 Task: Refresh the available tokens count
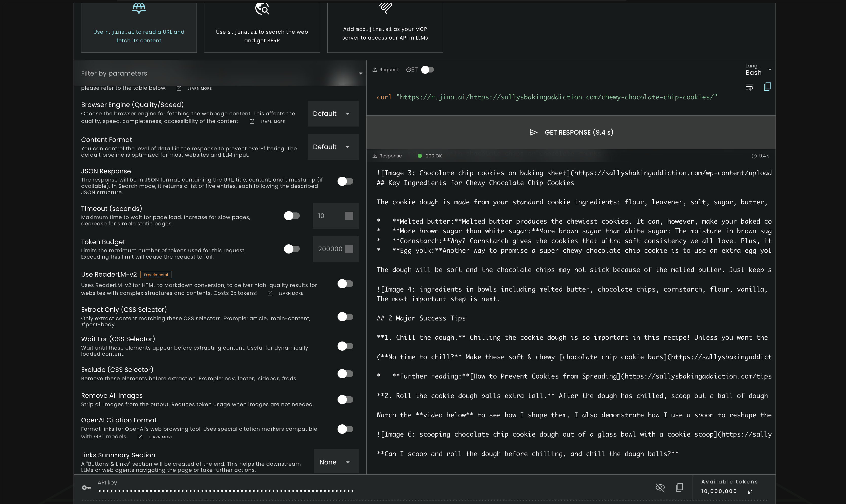click(x=750, y=491)
